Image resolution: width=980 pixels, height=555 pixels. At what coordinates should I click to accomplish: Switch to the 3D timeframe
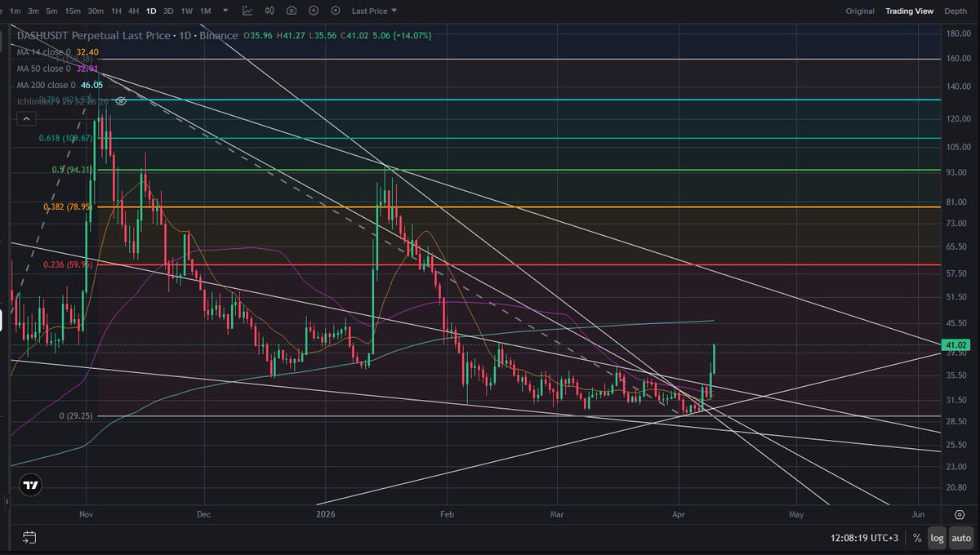pos(168,11)
